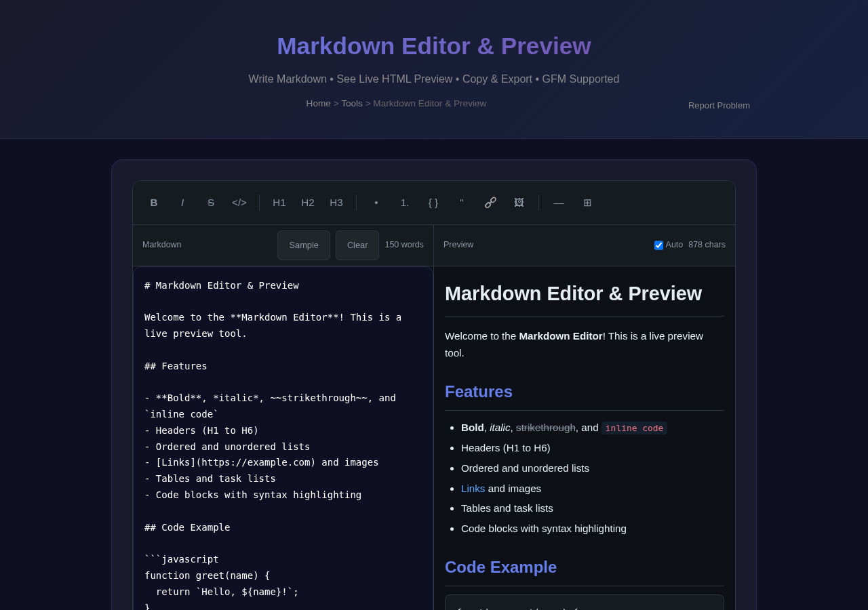Click the '878 chars' counter
Screen dimensions: 868x610
click(x=707, y=245)
